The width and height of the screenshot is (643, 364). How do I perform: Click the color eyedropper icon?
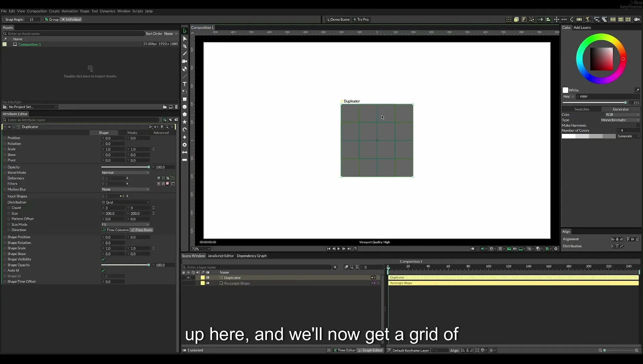point(637,90)
